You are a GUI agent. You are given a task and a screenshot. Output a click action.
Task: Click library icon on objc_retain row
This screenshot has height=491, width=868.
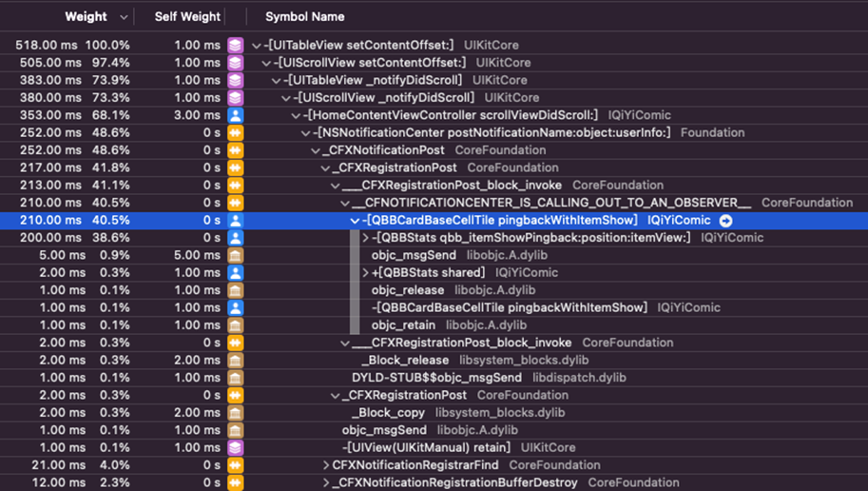[235, 325]
